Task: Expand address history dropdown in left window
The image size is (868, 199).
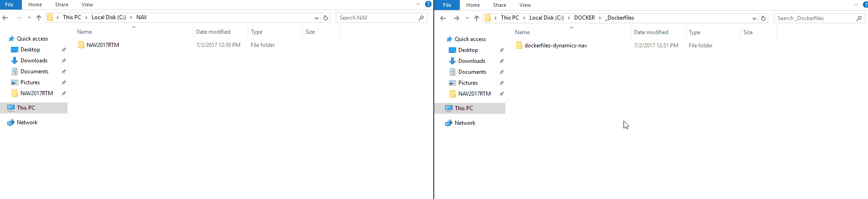Action: click(317, 18)
